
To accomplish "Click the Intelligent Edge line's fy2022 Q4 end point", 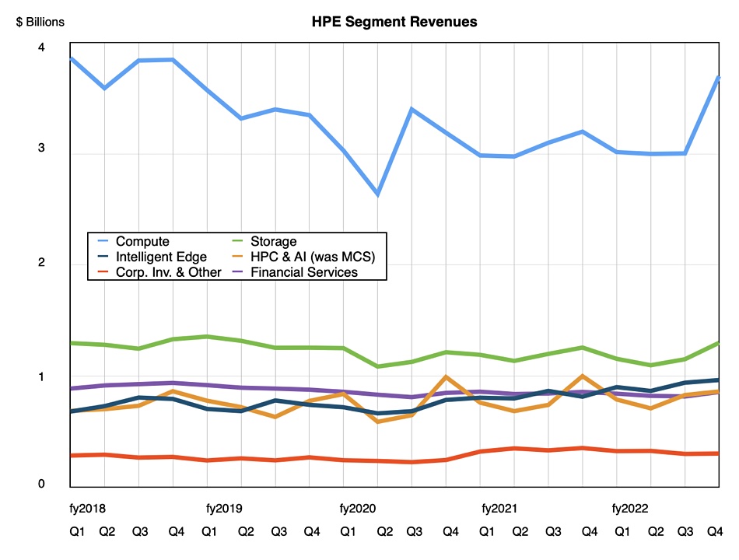I will point(718,380).
